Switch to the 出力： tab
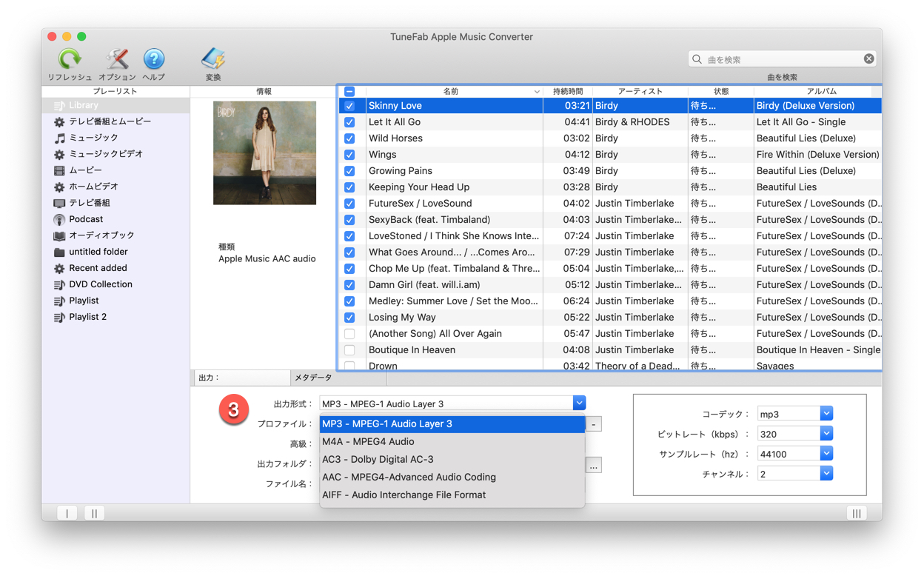 click(241, 378)
